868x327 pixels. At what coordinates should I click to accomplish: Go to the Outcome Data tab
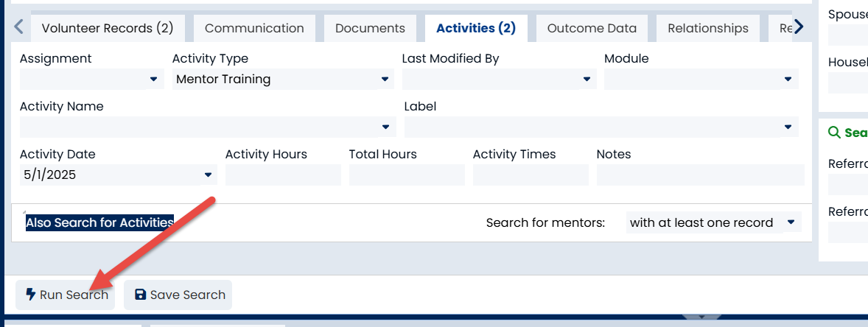[x=591, y=28]
